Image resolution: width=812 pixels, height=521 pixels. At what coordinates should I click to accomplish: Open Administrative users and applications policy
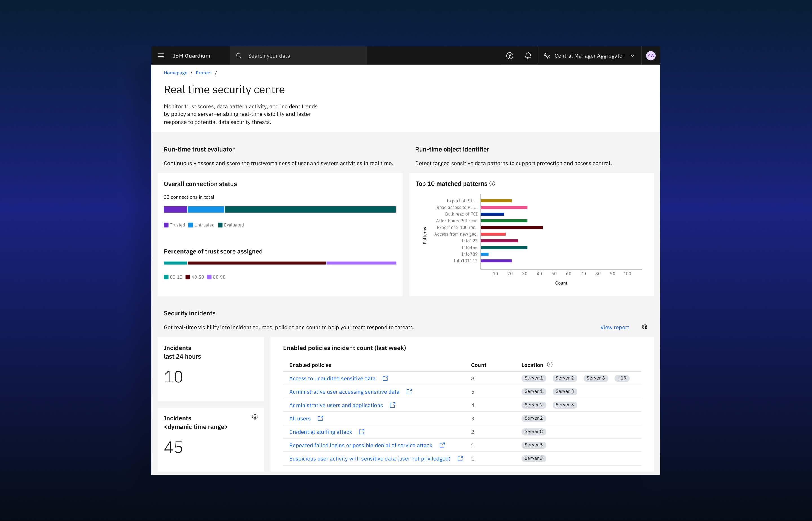(336, 405)
